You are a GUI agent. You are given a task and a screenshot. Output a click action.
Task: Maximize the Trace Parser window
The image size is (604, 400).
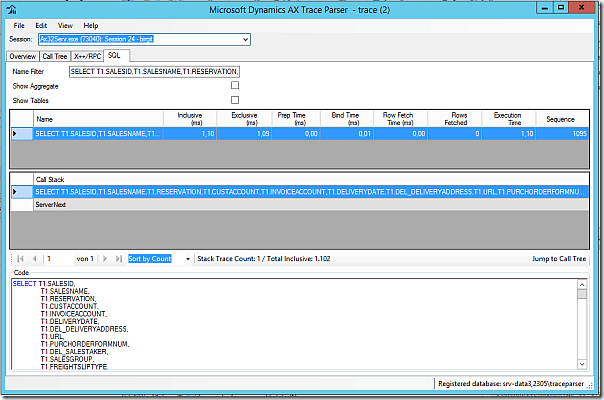pos(561,8)
